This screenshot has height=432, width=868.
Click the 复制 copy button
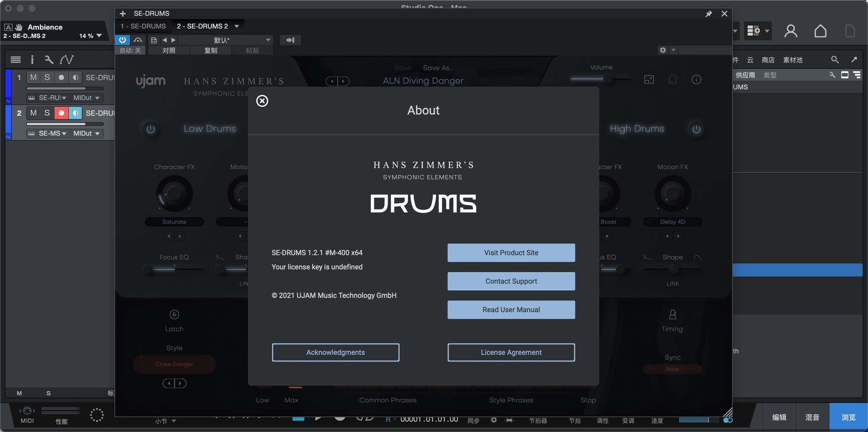pos(211,50)
